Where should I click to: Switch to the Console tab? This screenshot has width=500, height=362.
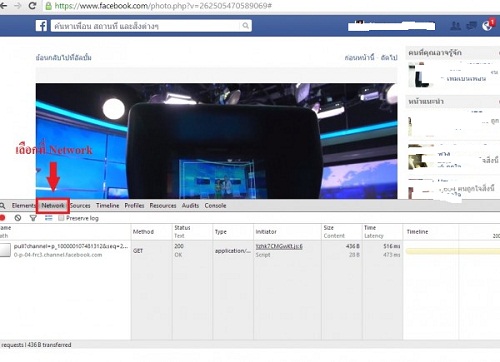[215, 205]
